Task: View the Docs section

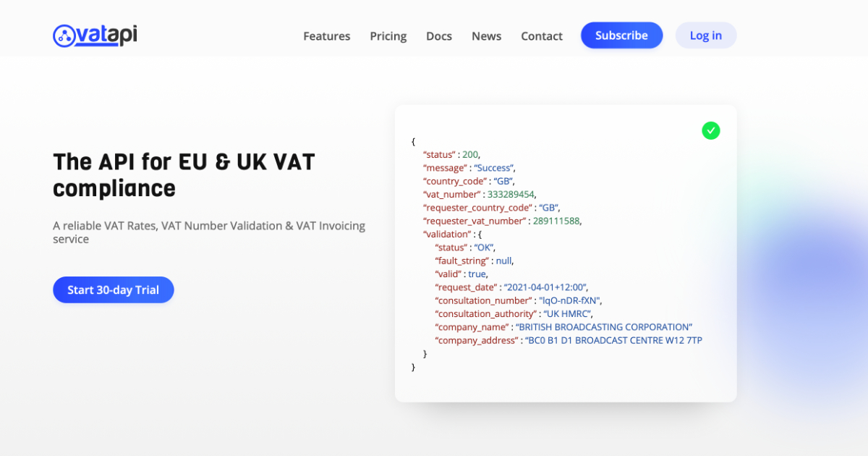Action: [438, 35]
